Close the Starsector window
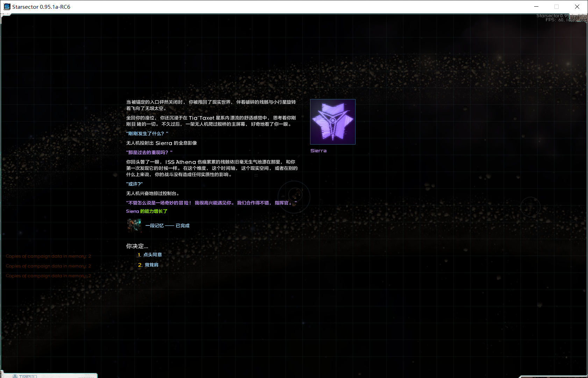This screenshot has width=588, height=378. coord(577,7)
